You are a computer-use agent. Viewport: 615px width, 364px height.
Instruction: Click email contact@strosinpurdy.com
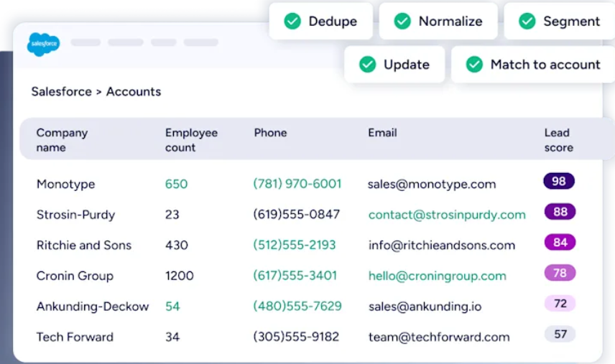447,215
